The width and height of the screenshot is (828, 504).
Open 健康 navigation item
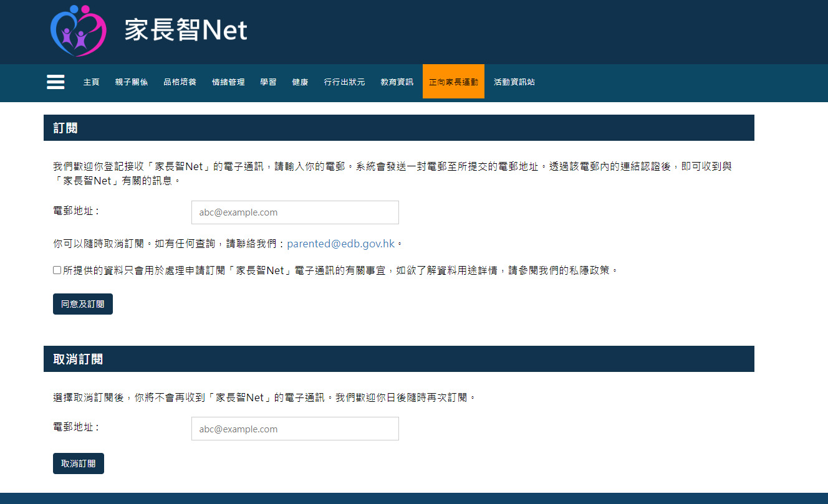(x=300, y=82)
